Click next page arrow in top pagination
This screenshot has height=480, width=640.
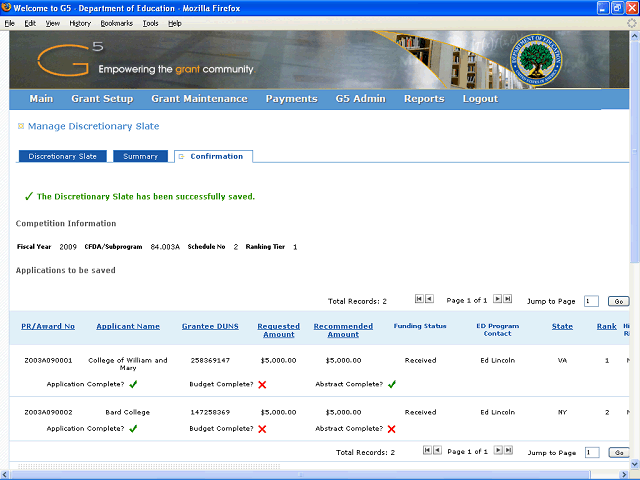[x=498, y=299]
